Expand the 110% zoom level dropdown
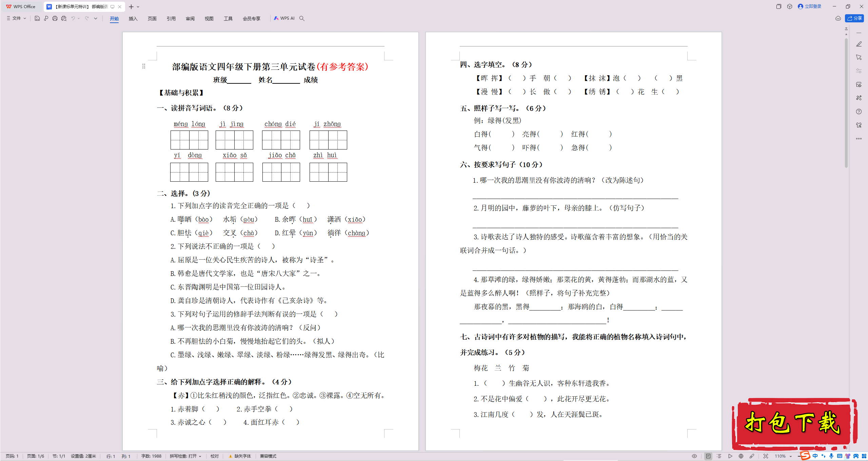The height and width of the screenshot is (461, 868). coord(791,456)
